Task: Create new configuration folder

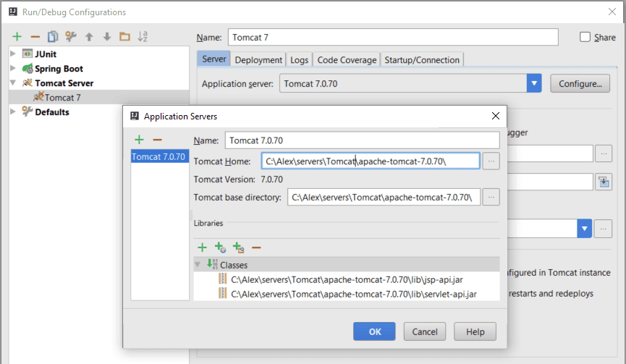Action: [x=125, y=37]
